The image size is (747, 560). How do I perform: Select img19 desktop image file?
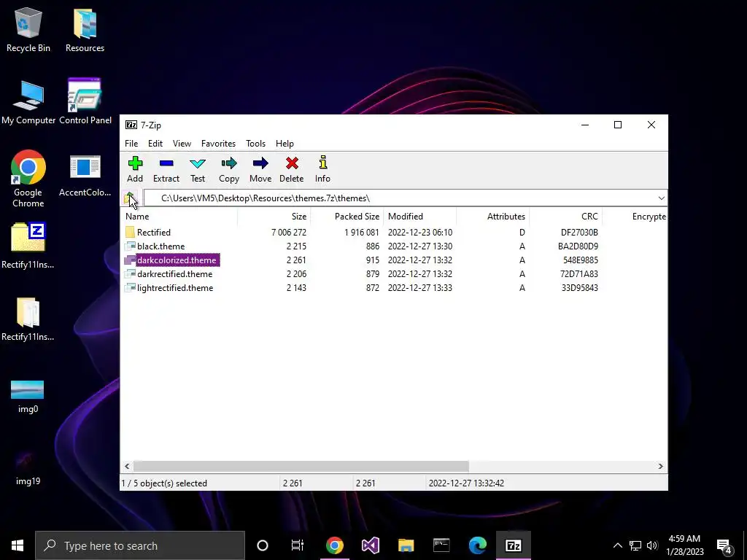click(x=28, y=469)
